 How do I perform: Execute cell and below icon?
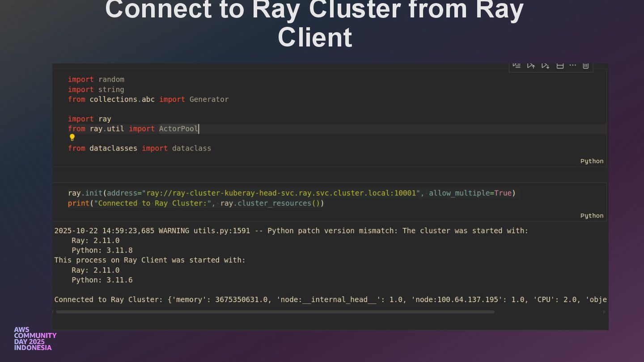tap(545, 65)
